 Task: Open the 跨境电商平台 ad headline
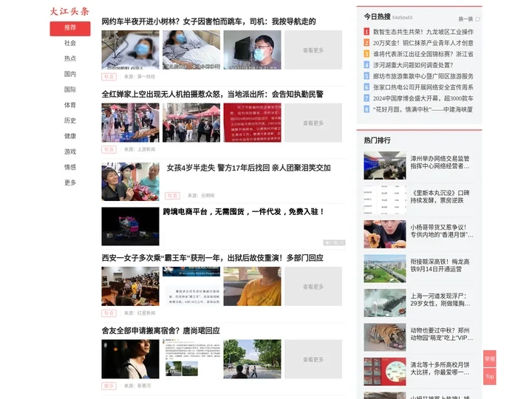(x=244, y=212)
